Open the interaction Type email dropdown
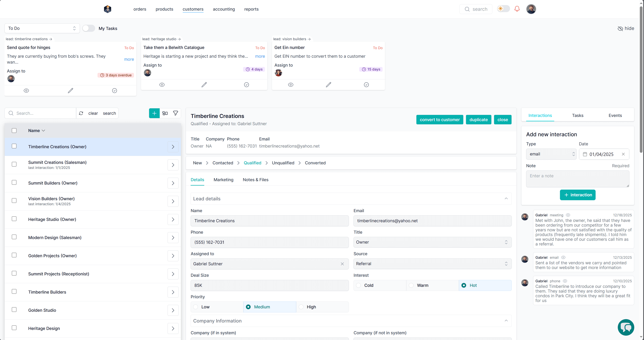 click(x=551, y=154)
